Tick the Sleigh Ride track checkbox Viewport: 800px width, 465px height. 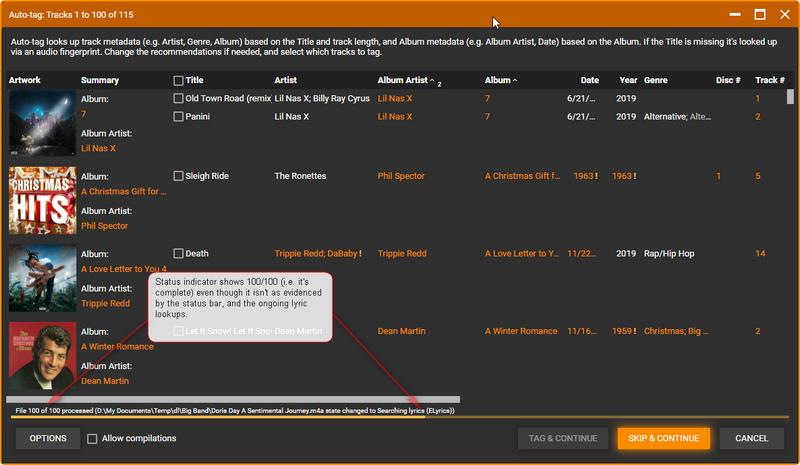coord(178,176)
